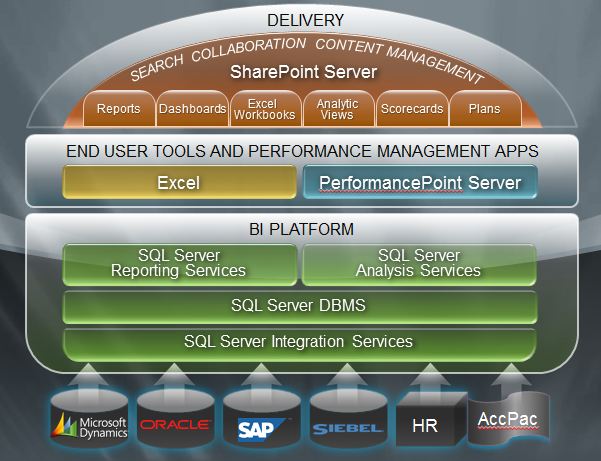Click the Scorecards tab

412,108
